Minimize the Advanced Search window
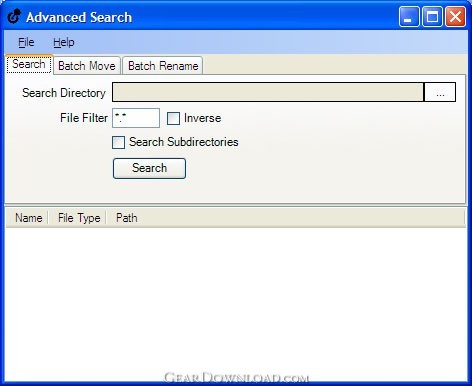Screen dimensions: 472x386 [x=409, y=16]
